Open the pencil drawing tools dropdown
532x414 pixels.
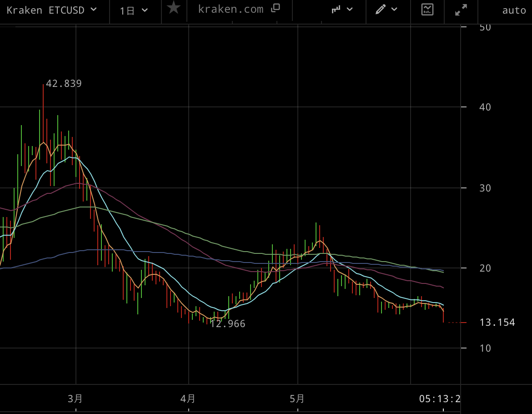click(x=386, y=9)
